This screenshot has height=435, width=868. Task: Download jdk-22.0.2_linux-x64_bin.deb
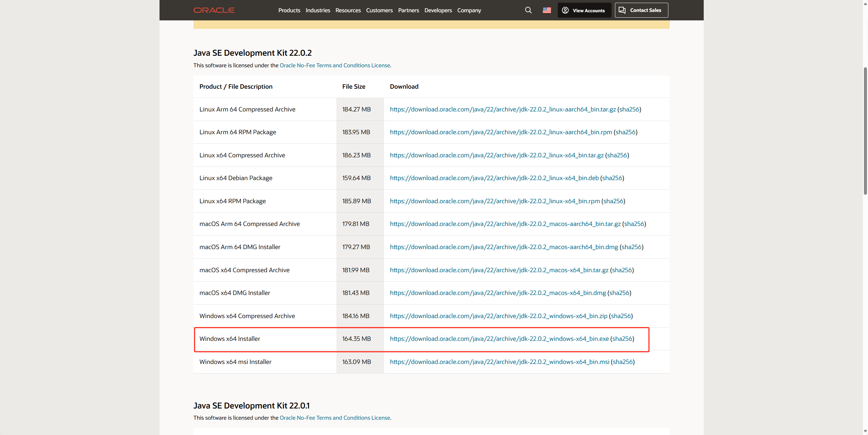click(494, 178)
